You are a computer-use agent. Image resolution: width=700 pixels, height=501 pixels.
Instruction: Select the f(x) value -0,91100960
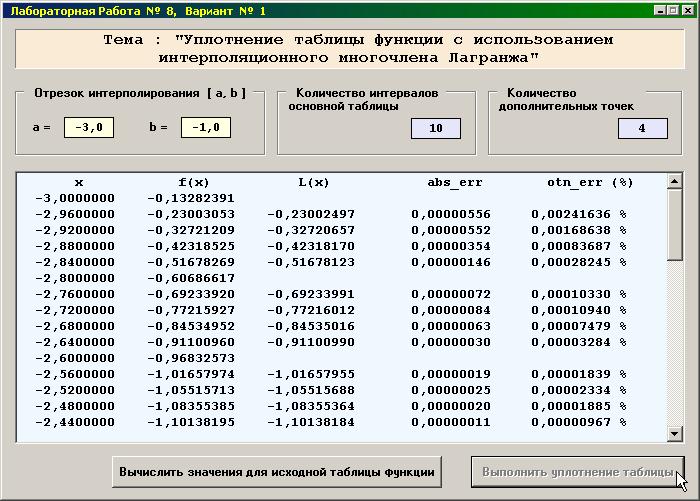[x=191, y=342]
